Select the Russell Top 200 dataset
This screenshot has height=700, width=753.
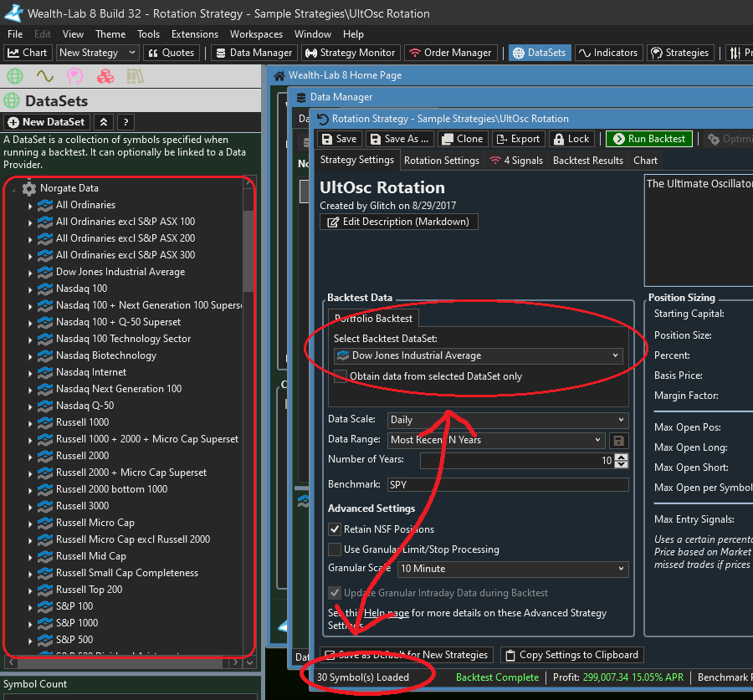(90, 590)
